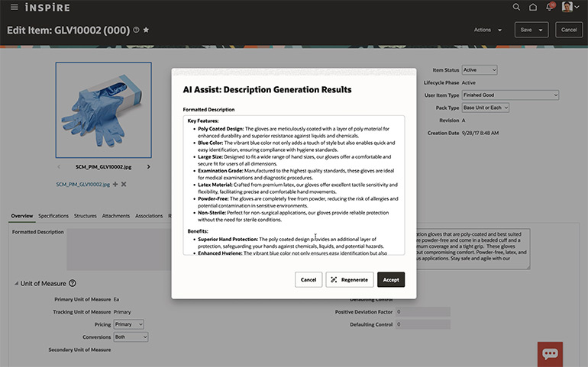Click the search magnifier icon
The height and width of the screenshot is (367, 588).
coord(516,7)
